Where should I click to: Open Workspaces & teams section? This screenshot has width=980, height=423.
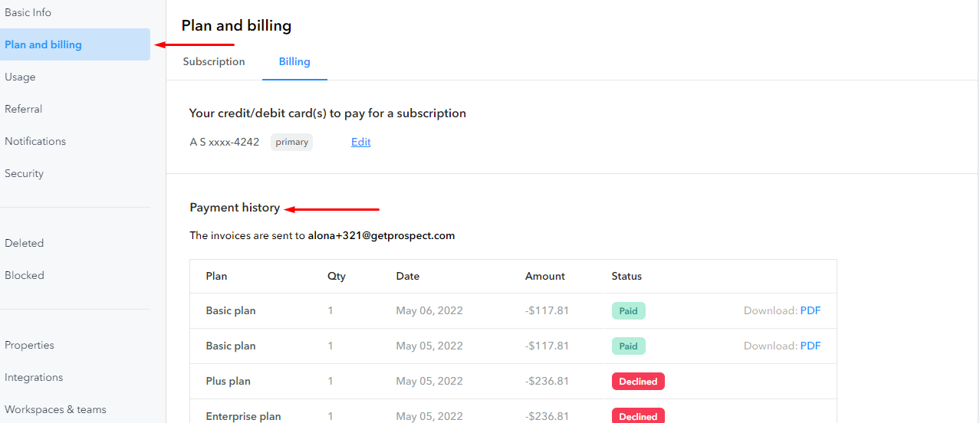[55, 409]
